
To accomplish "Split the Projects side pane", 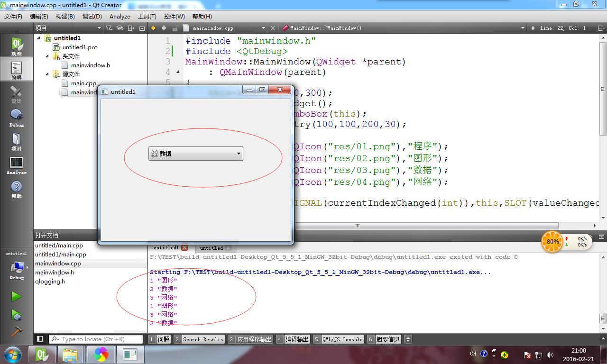I will [x=132, y=28].
